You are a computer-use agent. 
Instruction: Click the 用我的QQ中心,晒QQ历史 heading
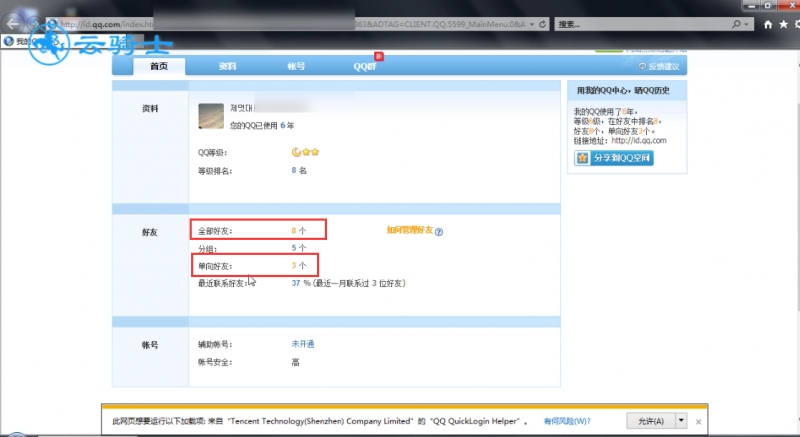623,91
